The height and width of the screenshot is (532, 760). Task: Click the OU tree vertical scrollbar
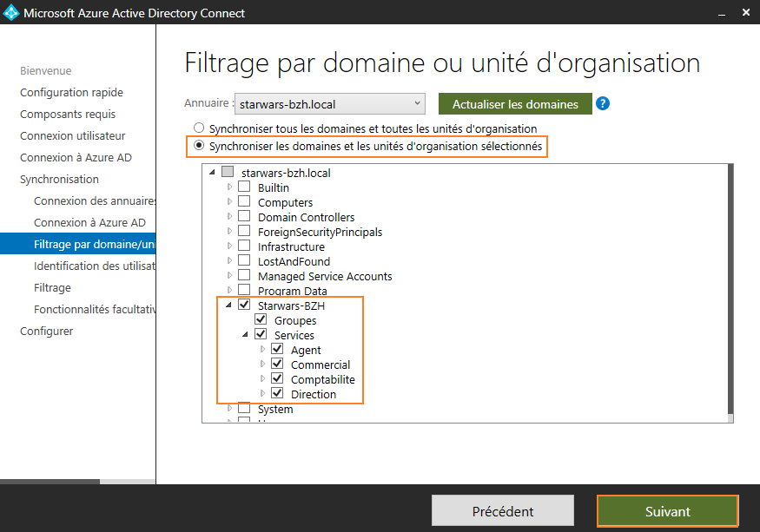[x=730, y=289]
